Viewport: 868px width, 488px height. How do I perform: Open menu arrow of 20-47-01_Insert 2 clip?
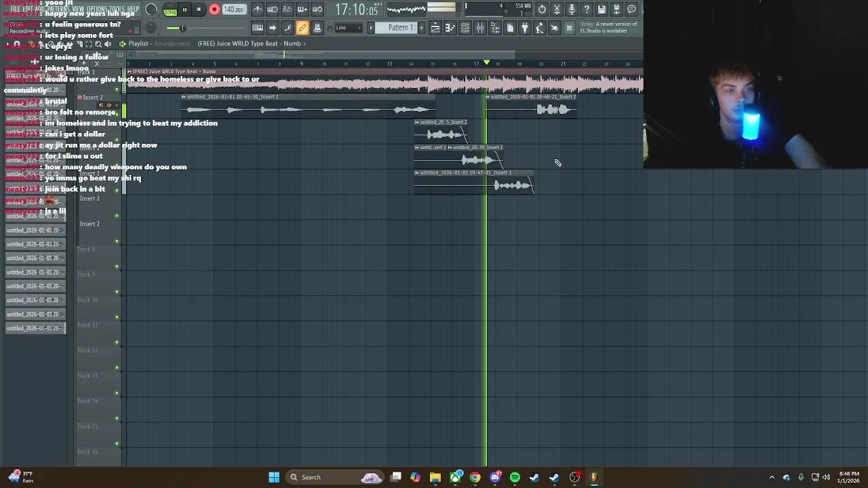tap(417, 173)
